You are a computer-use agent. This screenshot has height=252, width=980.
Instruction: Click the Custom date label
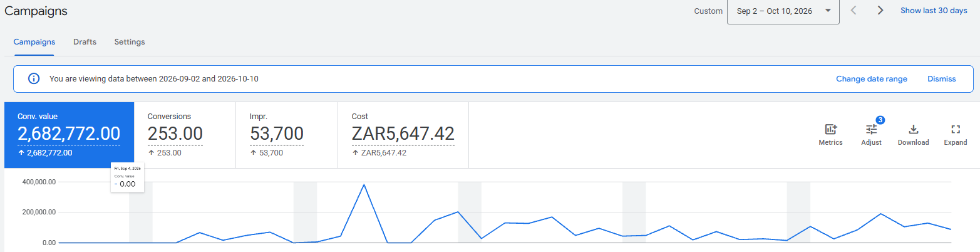pos(708,11)
